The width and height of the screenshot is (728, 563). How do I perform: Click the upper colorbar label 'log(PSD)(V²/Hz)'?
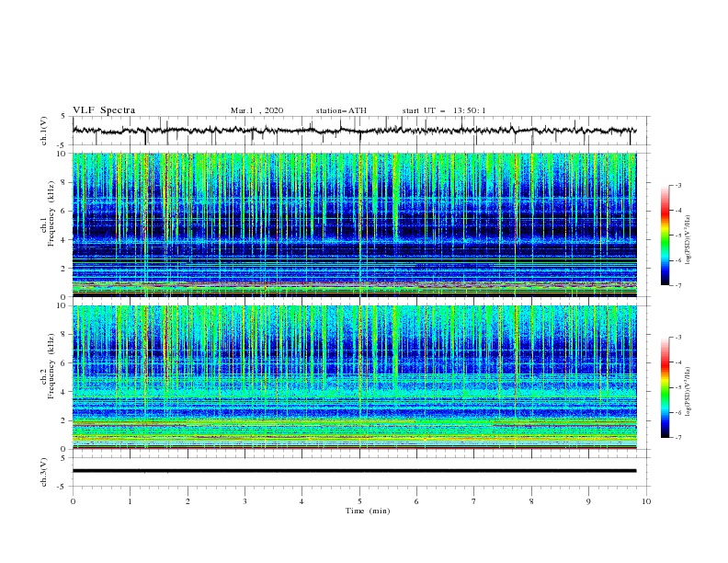[688, 240]
